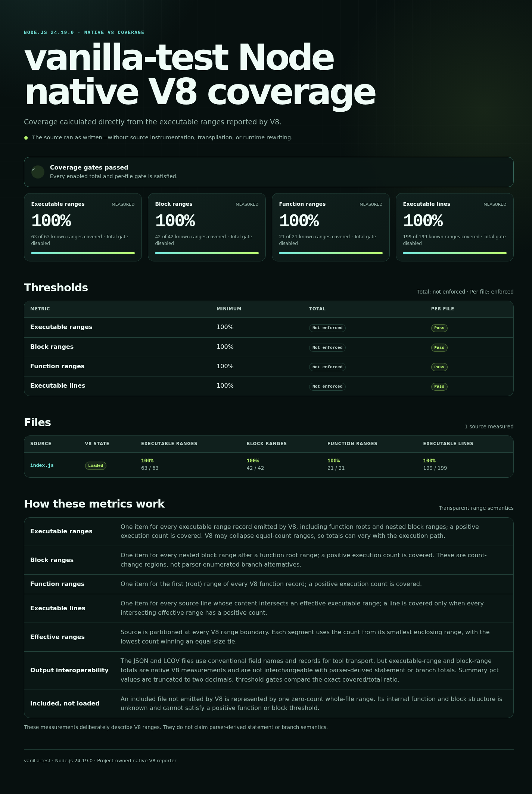
Task: Click Not enforced badge in Block ranges threshold row
Action: (x=327, y=348)
